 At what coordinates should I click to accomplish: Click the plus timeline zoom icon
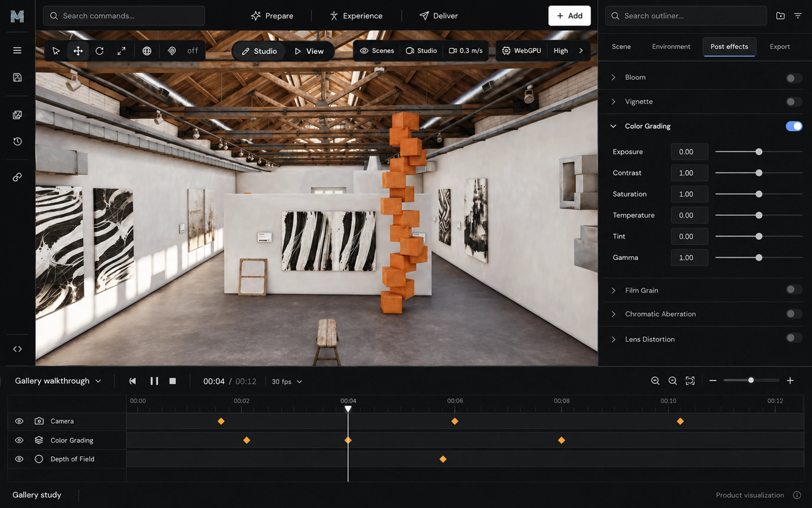(x=790, y=381)
